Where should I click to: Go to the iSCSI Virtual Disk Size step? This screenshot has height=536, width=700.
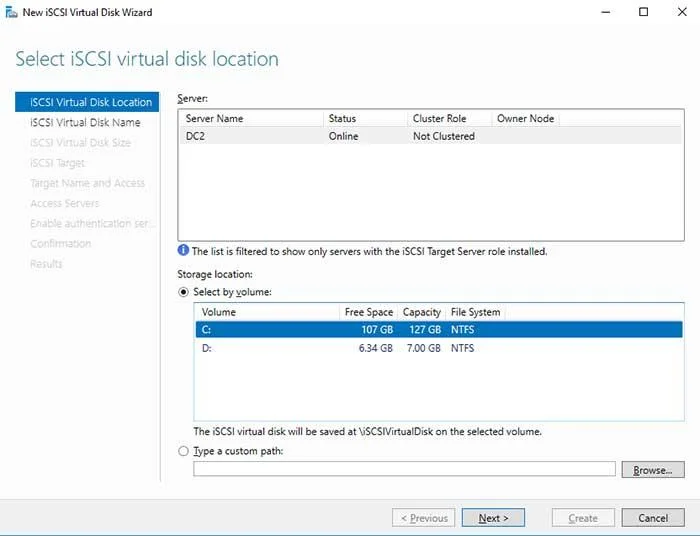(80, 142)
